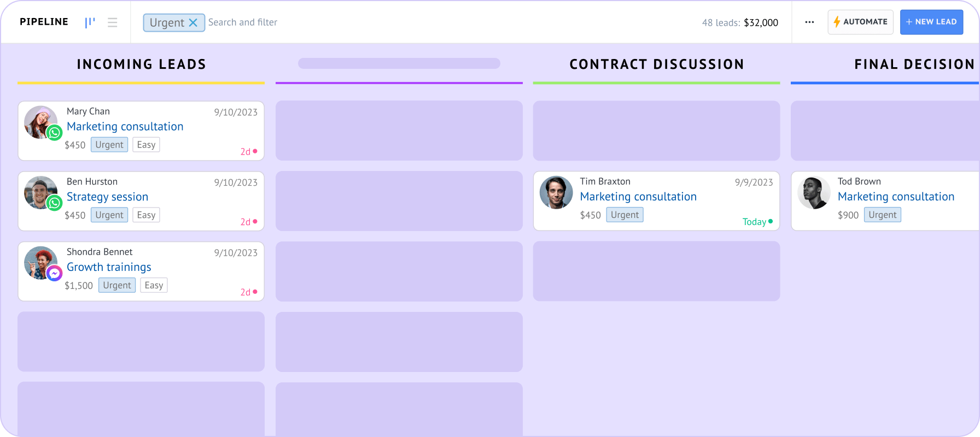Remove the Urgent filter with X
This screenshot has width=980, height=437.
tap(193, 22)
